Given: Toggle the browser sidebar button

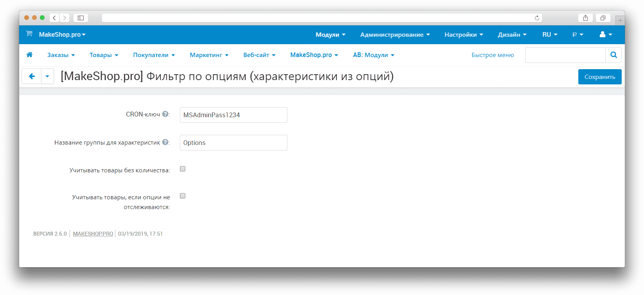Looking at the screenshot, I should tap(81, 18).
